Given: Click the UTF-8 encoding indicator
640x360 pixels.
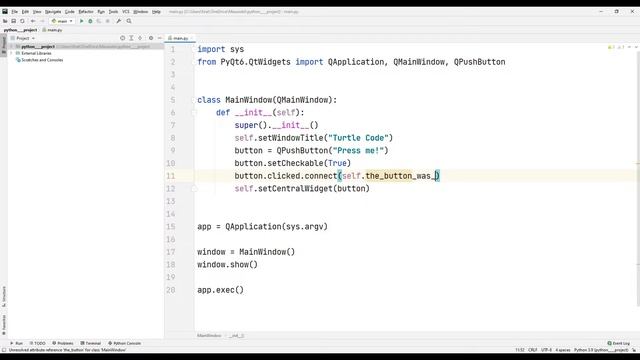Looking at the screenshot, I should tap(546, 350).
